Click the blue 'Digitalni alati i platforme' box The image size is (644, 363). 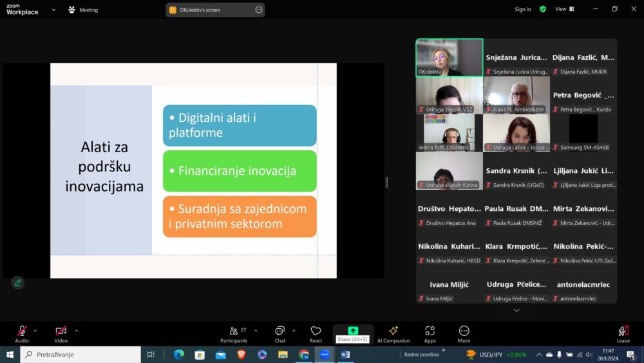[x=240, y=125]
